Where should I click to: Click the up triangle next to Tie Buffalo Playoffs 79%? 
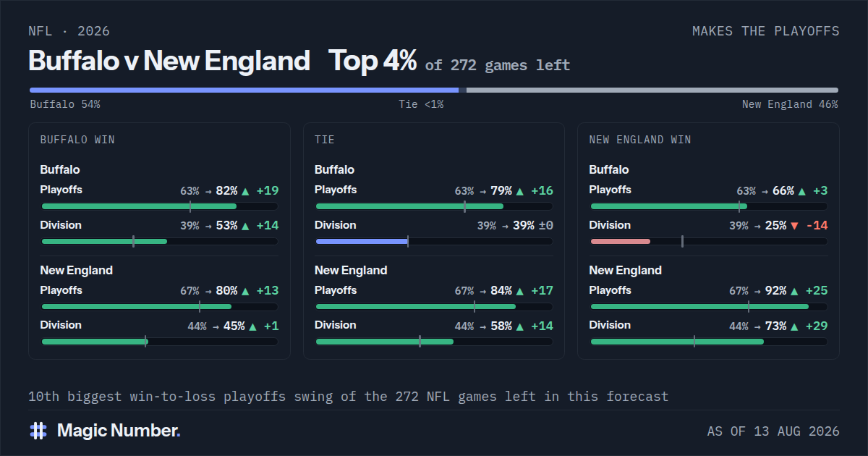(x=519, y=191)
